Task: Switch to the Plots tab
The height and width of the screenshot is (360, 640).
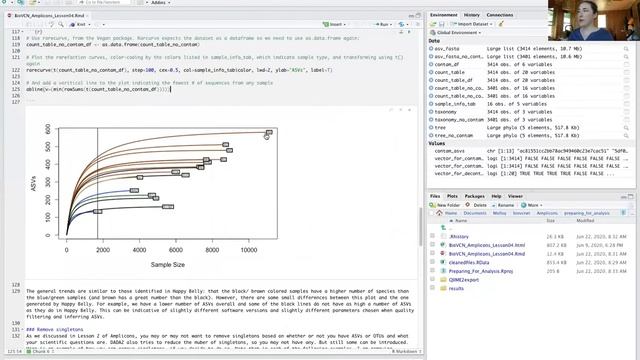Action: (x=452, y=196)
